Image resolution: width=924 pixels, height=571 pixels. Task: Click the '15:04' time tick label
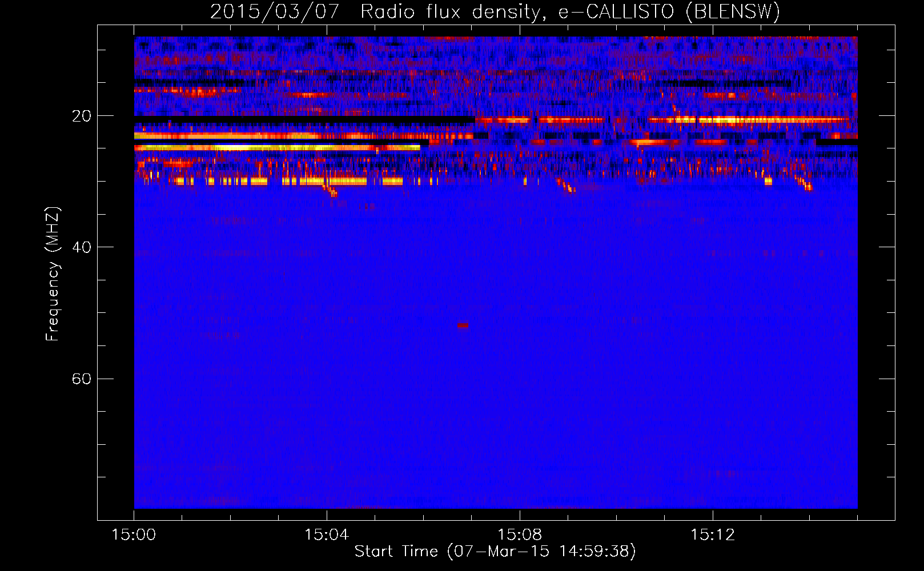click(327, 534)
